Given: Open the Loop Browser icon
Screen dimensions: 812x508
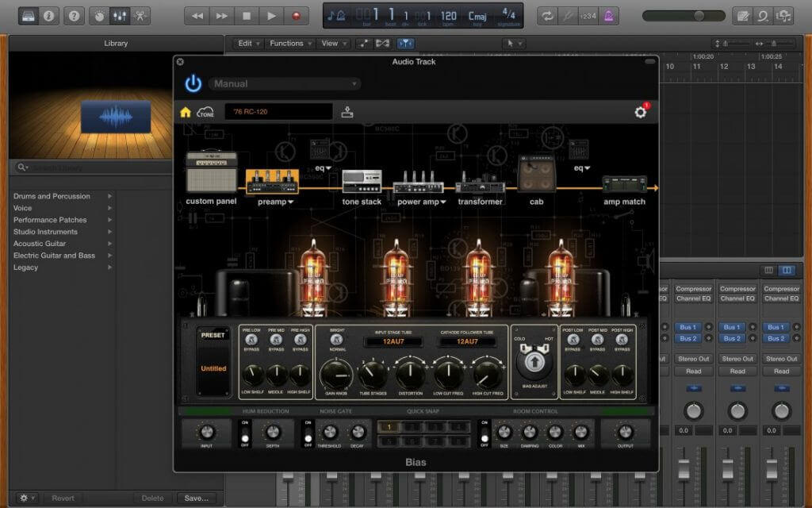Looking at the screenshot, I should click(763, 16).
